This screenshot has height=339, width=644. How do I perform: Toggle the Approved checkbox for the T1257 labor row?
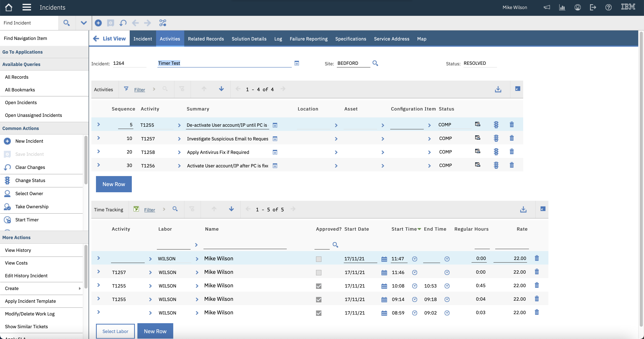[319, 272]
